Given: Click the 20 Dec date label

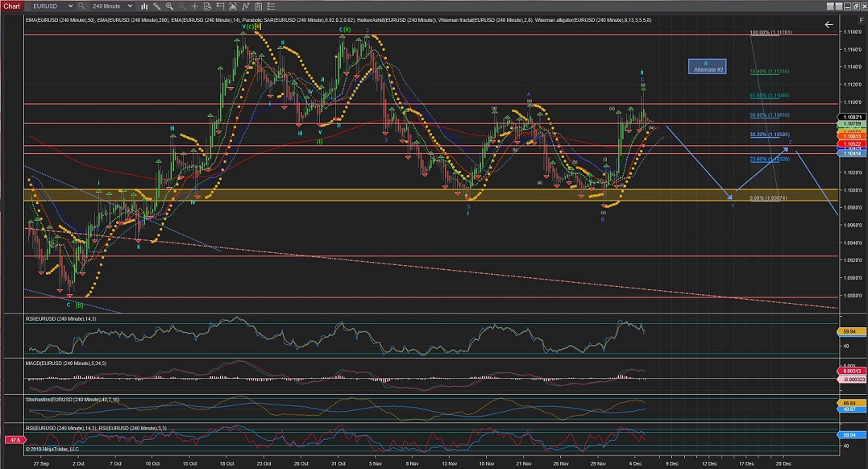Looking at the screenshot, I should 783,463.
